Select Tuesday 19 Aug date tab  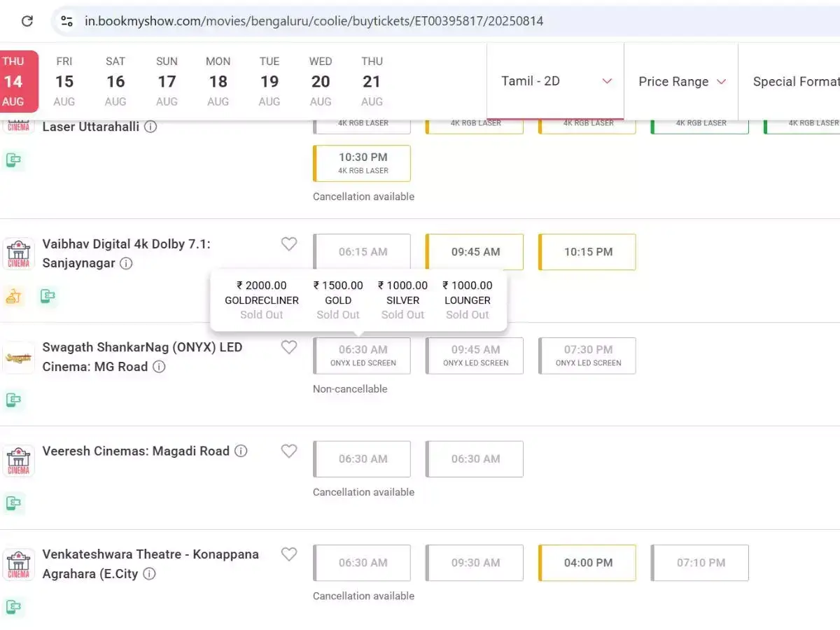coord(269,81)
